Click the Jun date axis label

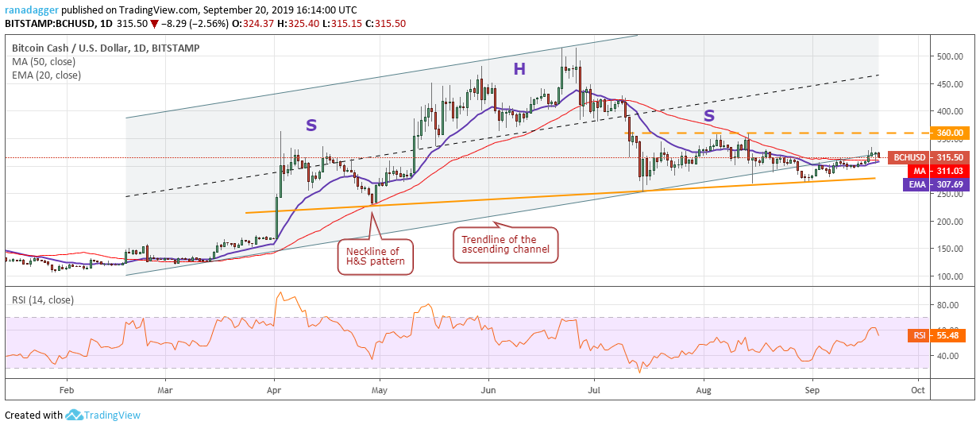pos(489,391)
